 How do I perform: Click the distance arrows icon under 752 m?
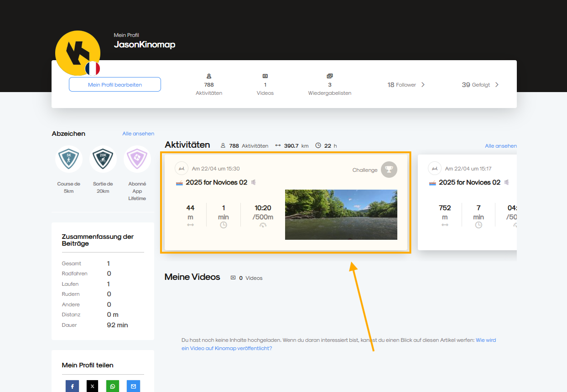point(445,225)
